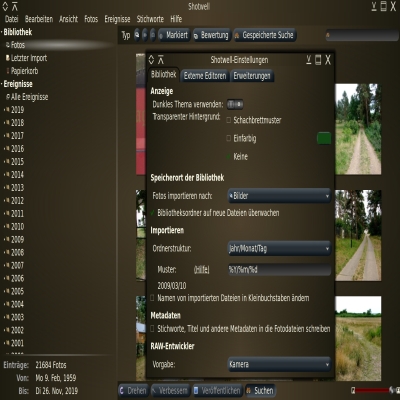This screenshot has height=400, width=400.
Task: Click the bottom meadow photo thumbnail
Action: tap(358, 338)
